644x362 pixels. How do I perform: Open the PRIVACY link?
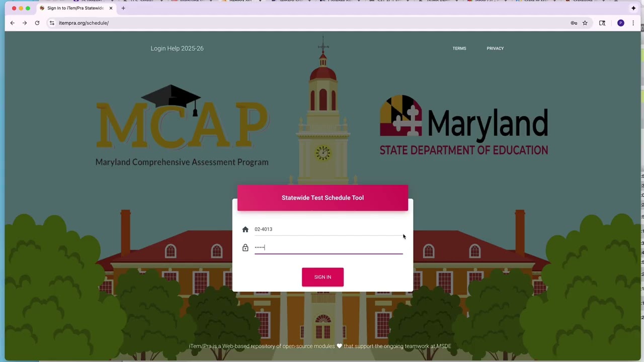pos(495,48)
